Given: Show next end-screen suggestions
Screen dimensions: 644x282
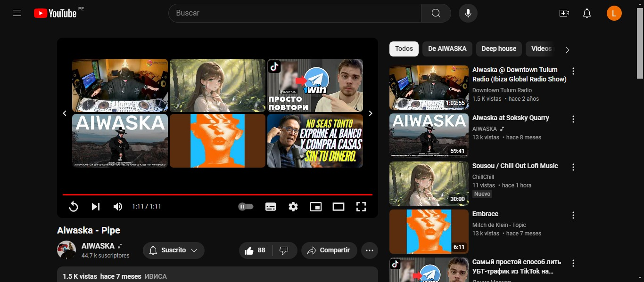Looking at the screenshot, I should click(371, 113).
